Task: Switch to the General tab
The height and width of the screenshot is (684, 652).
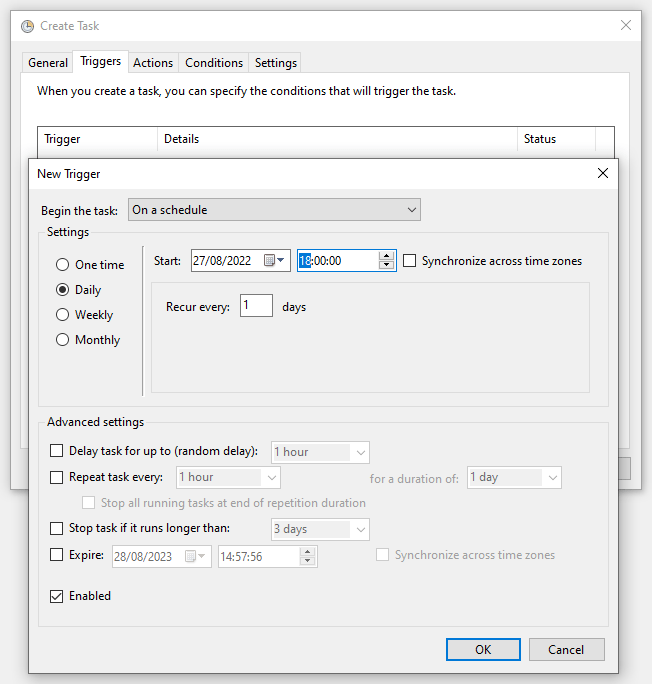Action: (48, 63)
